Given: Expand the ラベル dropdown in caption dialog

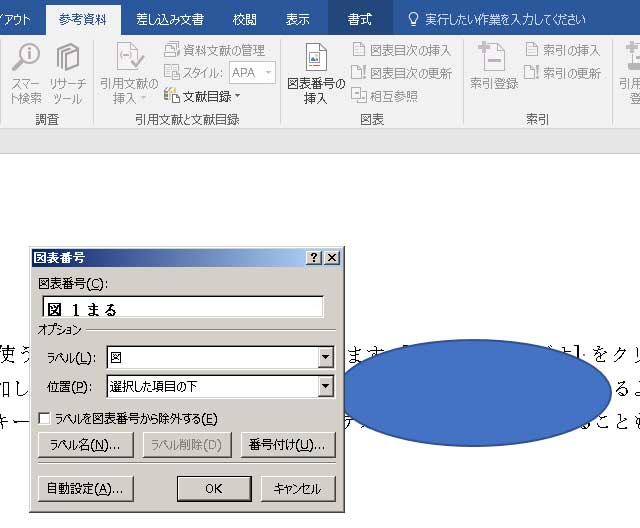Looking at the screenshot, I should (325, 358).
